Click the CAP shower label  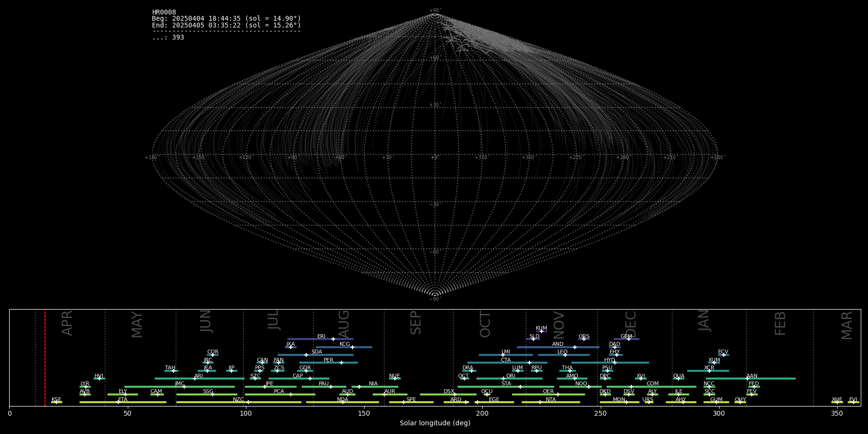coord(298,376)
